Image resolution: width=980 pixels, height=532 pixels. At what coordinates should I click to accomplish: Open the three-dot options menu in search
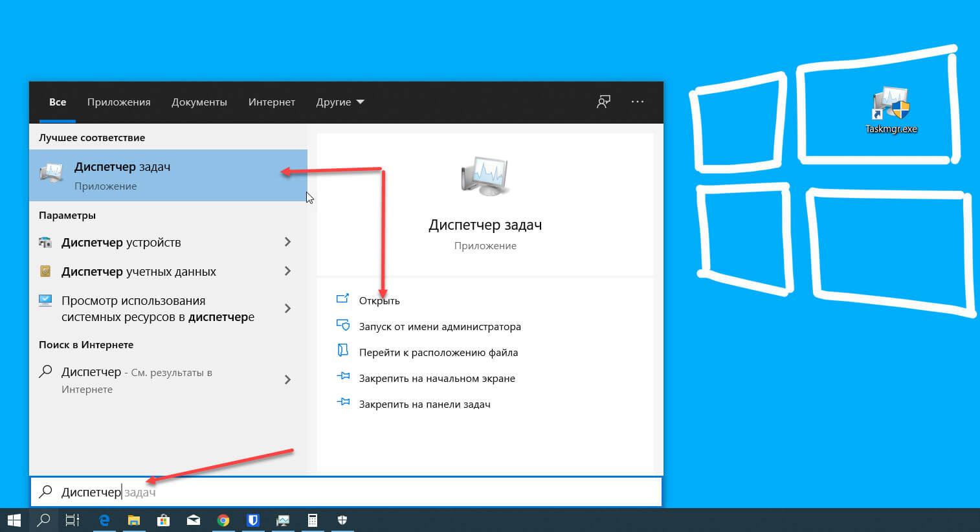click(x=638, y=102)
